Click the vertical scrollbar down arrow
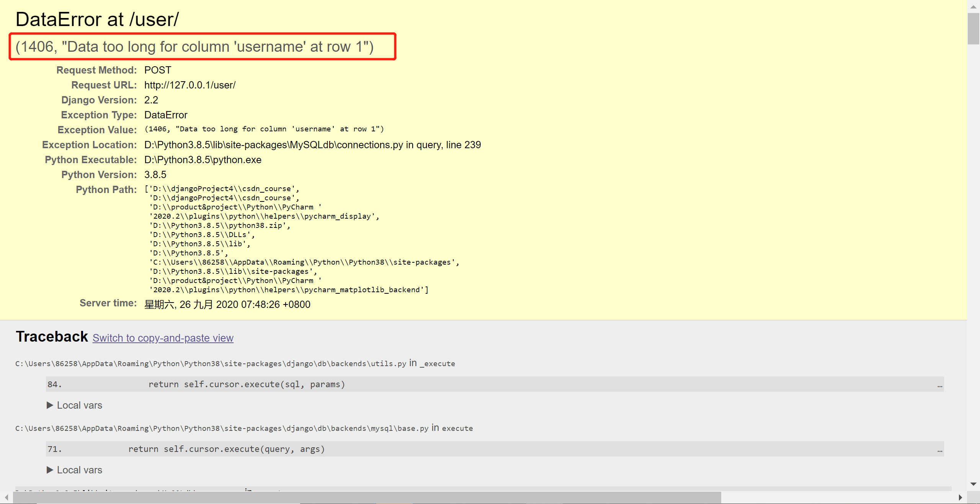Viewport: 980px width, 504px height. [973, 484]
